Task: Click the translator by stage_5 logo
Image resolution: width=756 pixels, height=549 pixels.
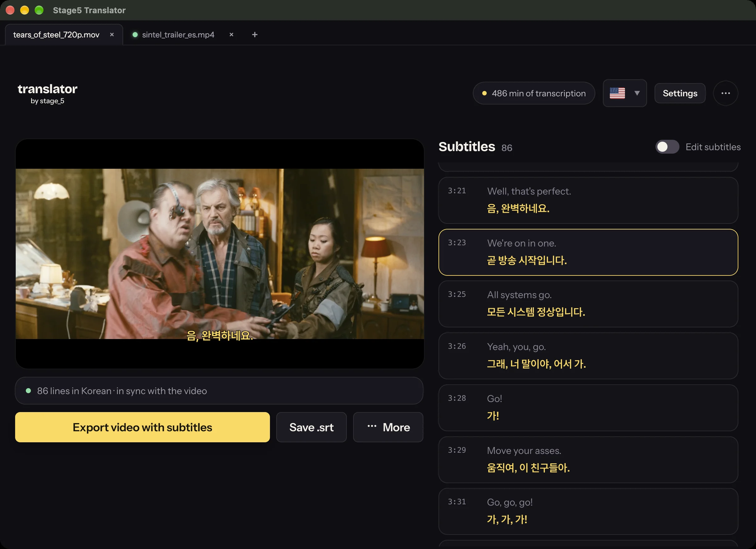Action: point(47,93)
